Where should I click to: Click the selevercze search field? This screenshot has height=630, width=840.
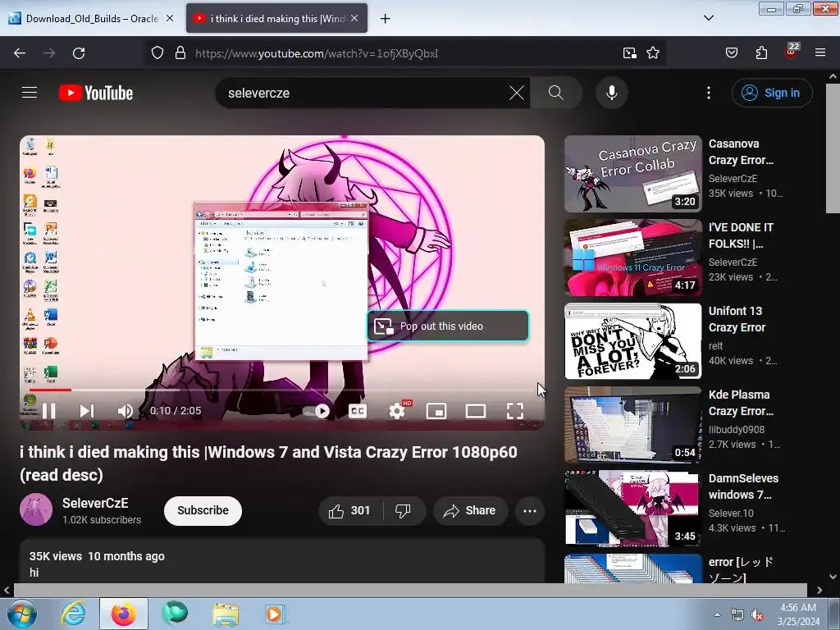(364, 94)
